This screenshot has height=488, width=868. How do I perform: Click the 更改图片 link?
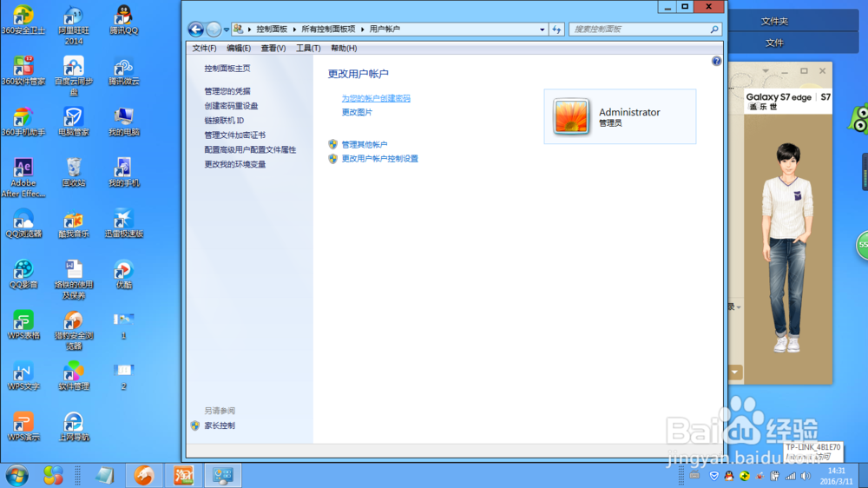(x=357, y=112)
